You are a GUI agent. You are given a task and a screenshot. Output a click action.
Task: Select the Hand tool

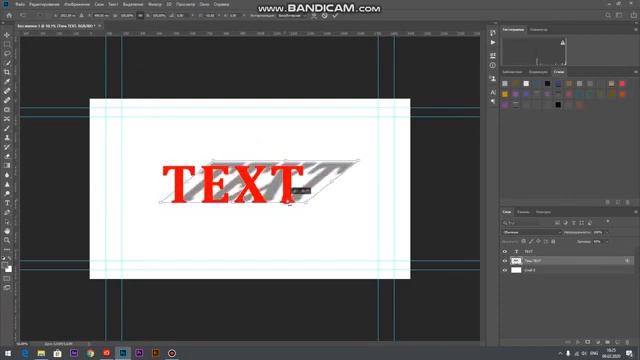(x=7, y=231)
